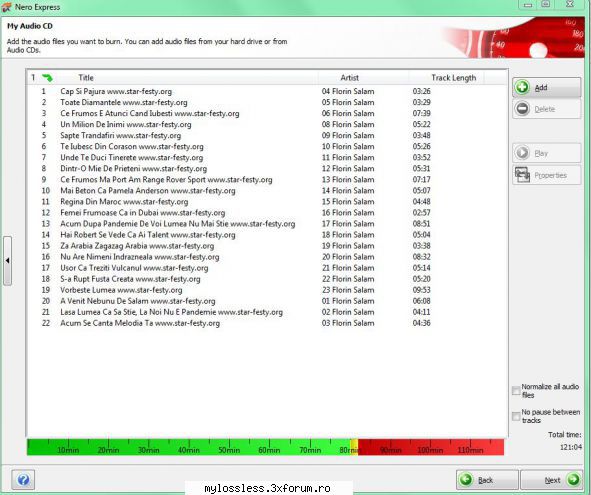The width and height of the screenshot is (591, 495).
Task: Click the green Next arrow icon
Action: [x=573, y=480]
